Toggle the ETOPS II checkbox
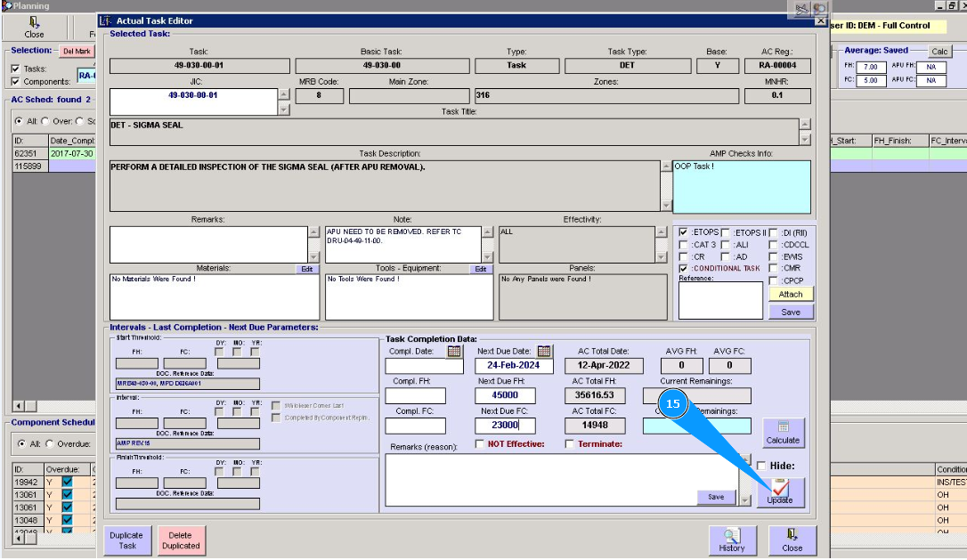Viewport: 967px width, 560px height. [725, 232]
